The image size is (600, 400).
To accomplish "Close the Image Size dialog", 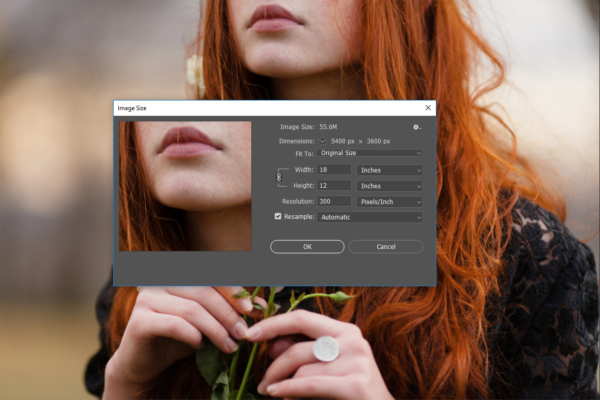I will 428,108.
